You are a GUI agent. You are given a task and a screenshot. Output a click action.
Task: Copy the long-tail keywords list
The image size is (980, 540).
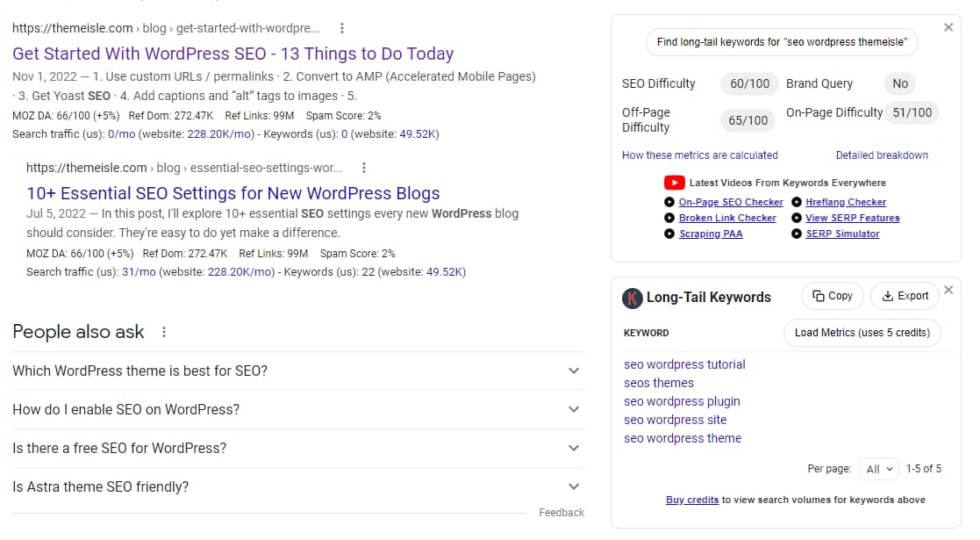click(832, 296)
